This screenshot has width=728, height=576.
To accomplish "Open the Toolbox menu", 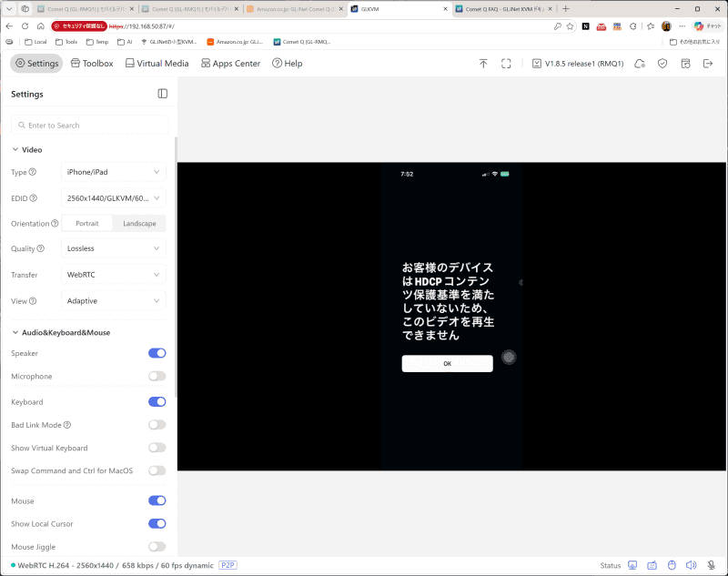I will [x=92, y=64].
